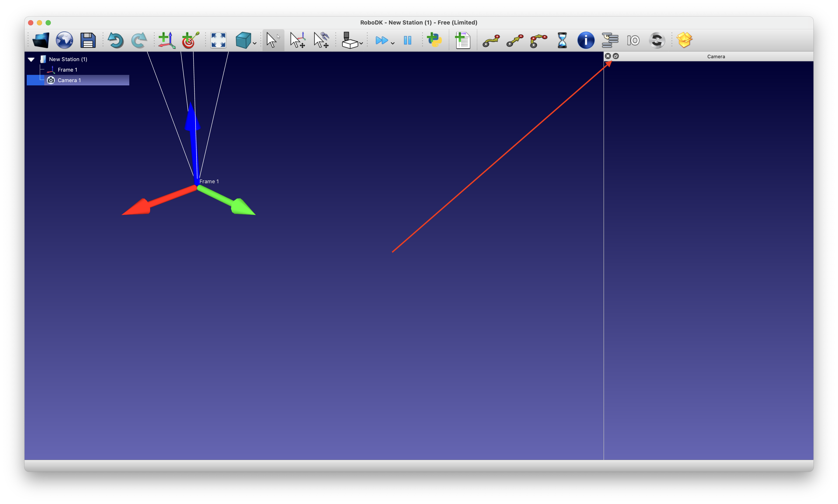Add circular move instruction icon
This screenshot has width=838, height=504.
538,41
